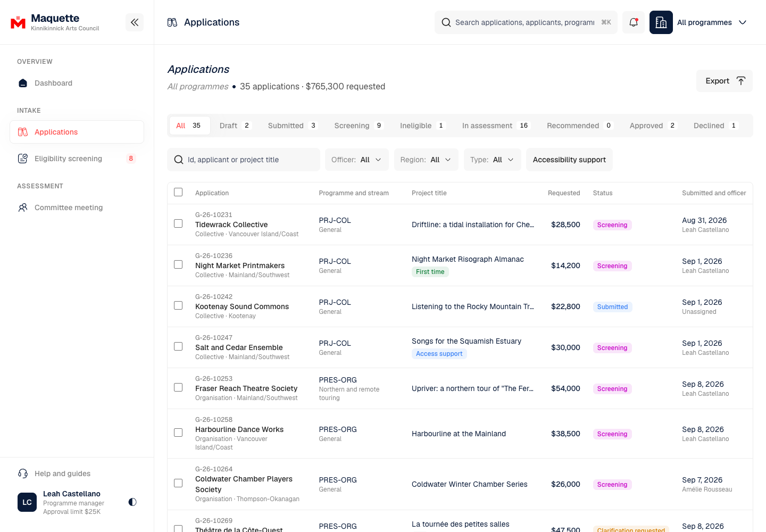Select the Kootenay Sound Commons checkbox
Image resolution: width=766 pixels, height=532 pixels.
178,305
